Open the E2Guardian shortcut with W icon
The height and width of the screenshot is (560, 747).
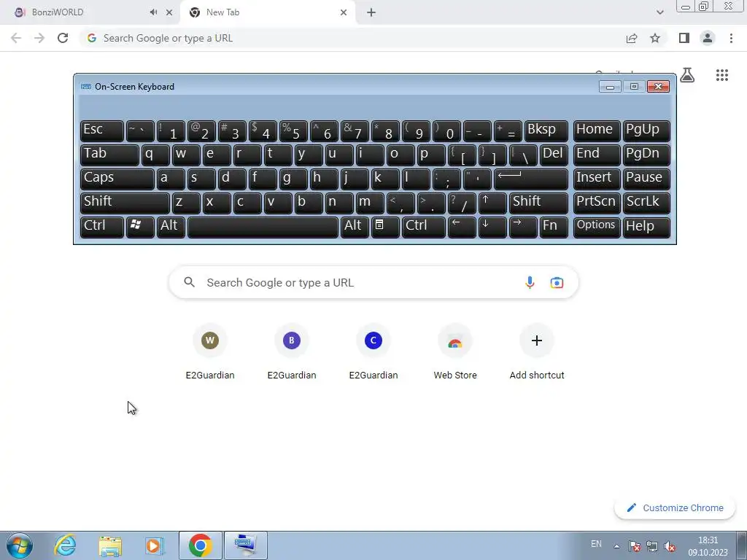pos(210,352)
